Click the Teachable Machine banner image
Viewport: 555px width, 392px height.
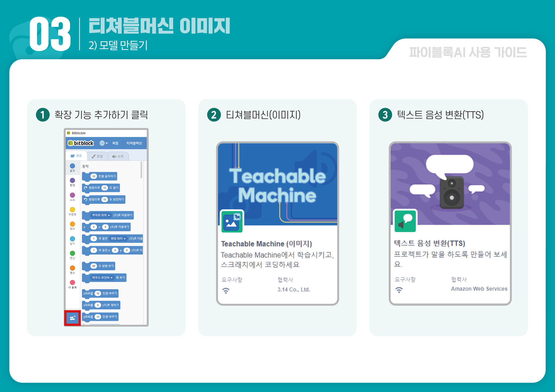point(278,184)
